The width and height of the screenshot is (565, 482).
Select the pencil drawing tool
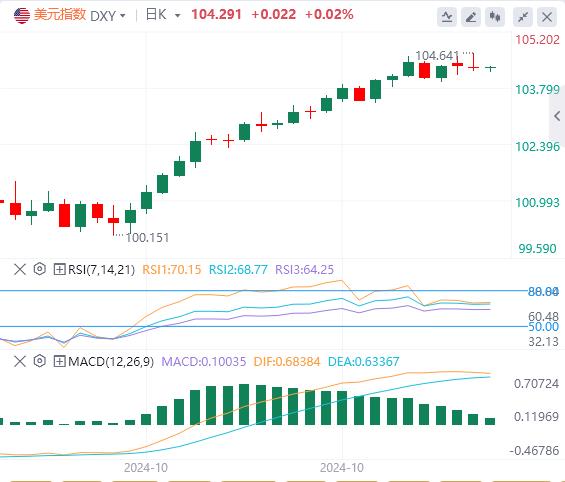coord(471,17)
